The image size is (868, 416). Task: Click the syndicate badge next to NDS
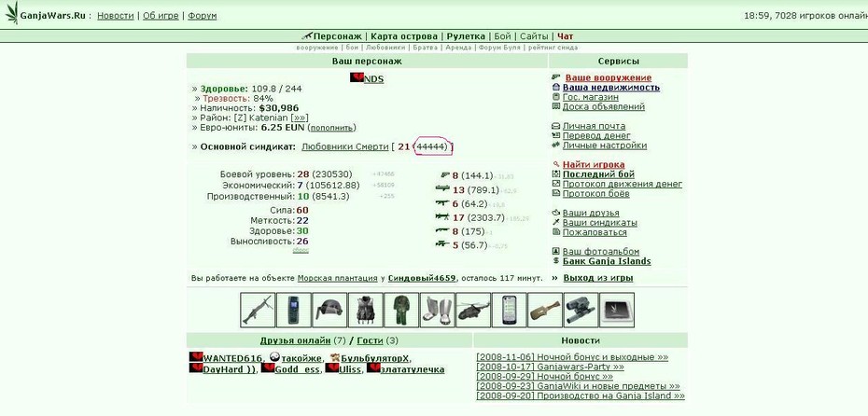point(357,77)
